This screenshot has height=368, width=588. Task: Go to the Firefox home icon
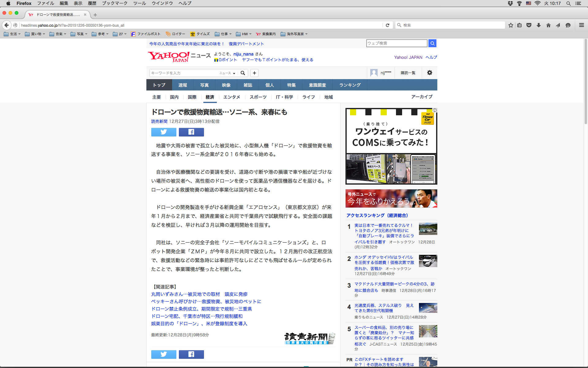(548, 25)
